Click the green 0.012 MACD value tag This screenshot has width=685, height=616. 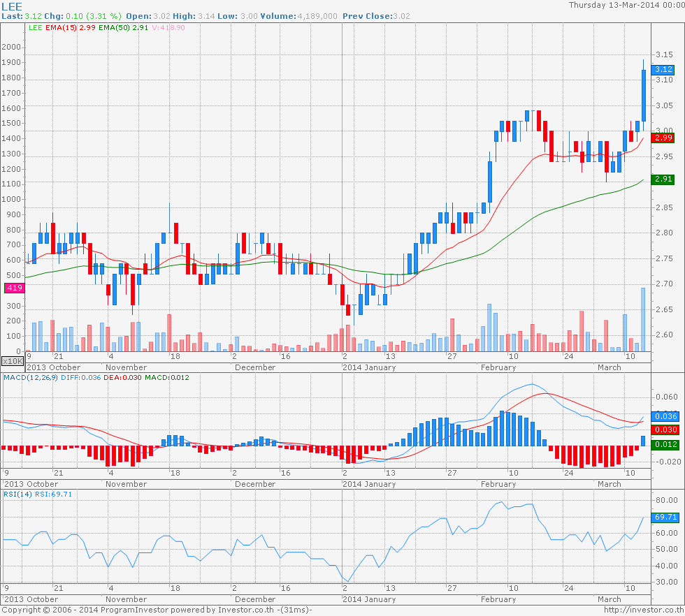point(664,444)
